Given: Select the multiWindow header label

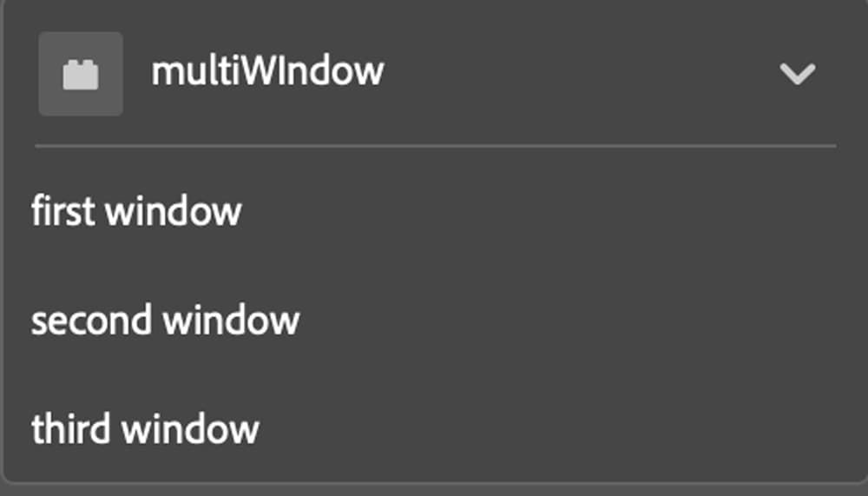Looking at the screenshot, I should pyautogui.click(x=267, y=71).
